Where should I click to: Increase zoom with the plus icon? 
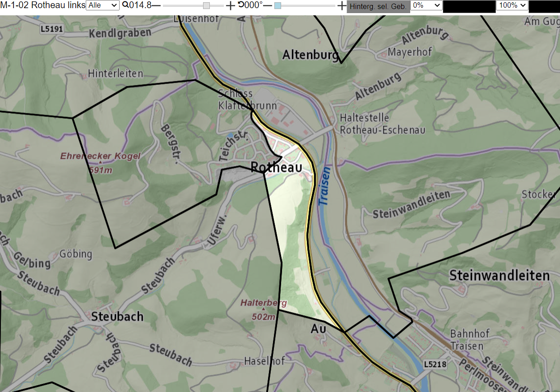[230, 5]
